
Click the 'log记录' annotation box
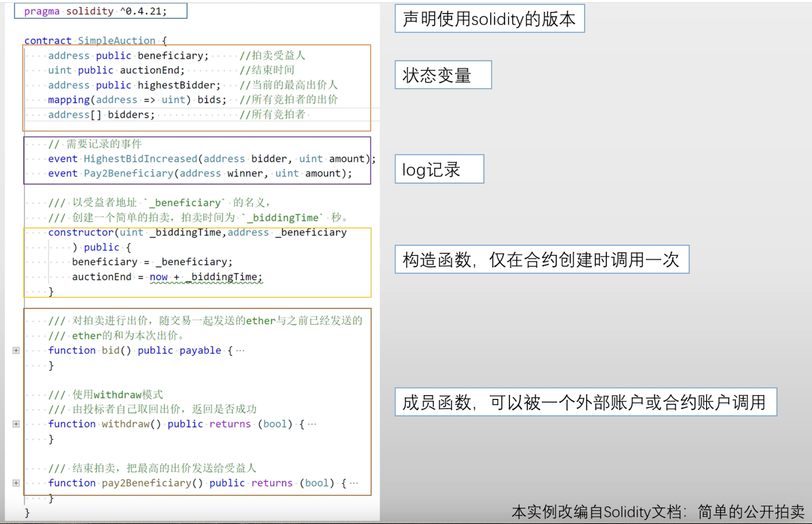tap(439, 169)
